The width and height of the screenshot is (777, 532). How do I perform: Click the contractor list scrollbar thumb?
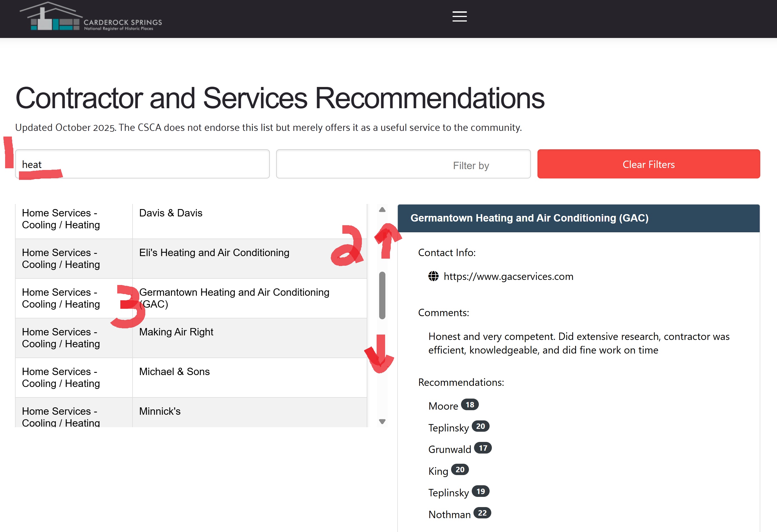382,295
